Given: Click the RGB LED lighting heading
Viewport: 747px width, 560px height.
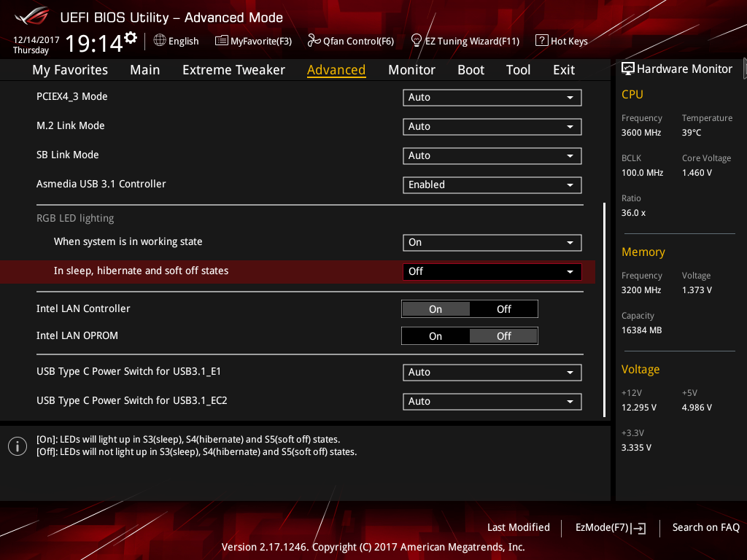Looking at the screenshot, I should click(x=75, y=218).
